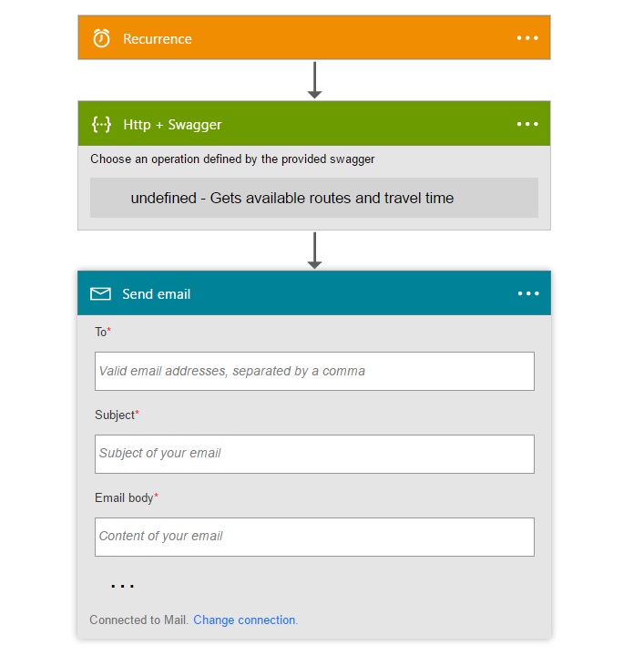644x666 pixels.
Task: Focus the Email body content field
Action: point(314,537)
